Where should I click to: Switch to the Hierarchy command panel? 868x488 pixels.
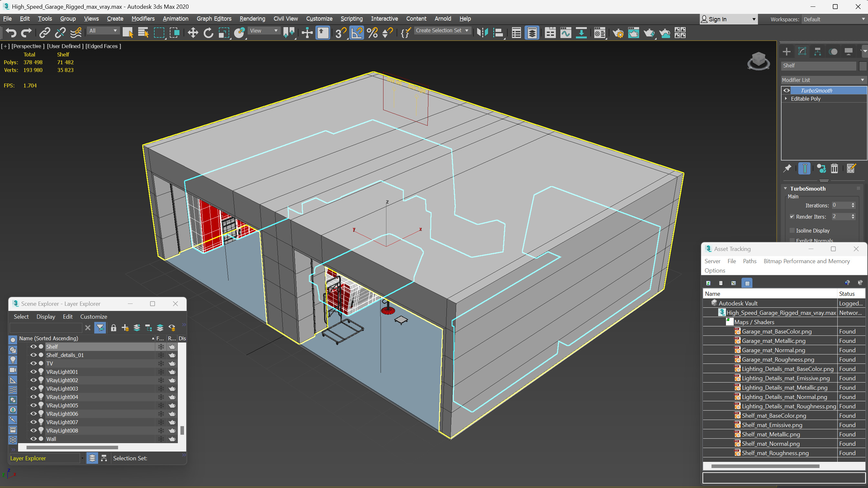(817, 52)
